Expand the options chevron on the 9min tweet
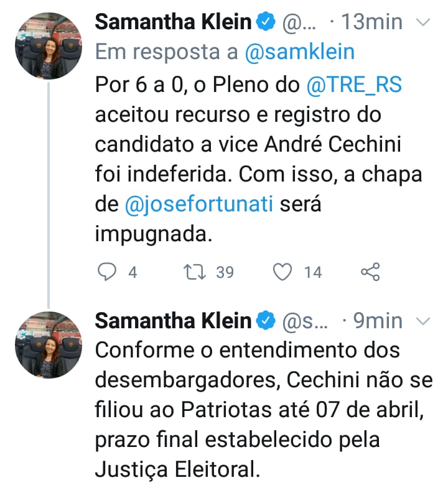This screenshot has width=448, height=493. [422, 321]
